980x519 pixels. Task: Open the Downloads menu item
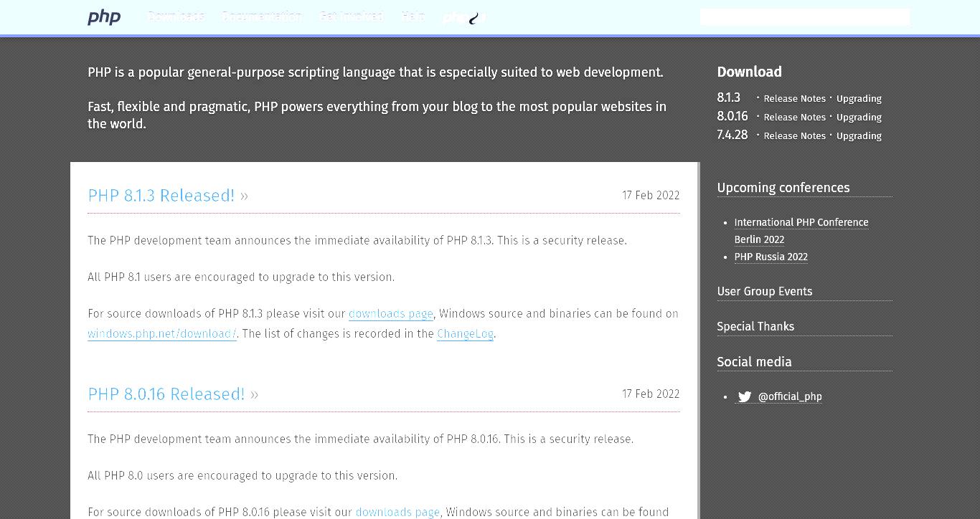[176, 16]
